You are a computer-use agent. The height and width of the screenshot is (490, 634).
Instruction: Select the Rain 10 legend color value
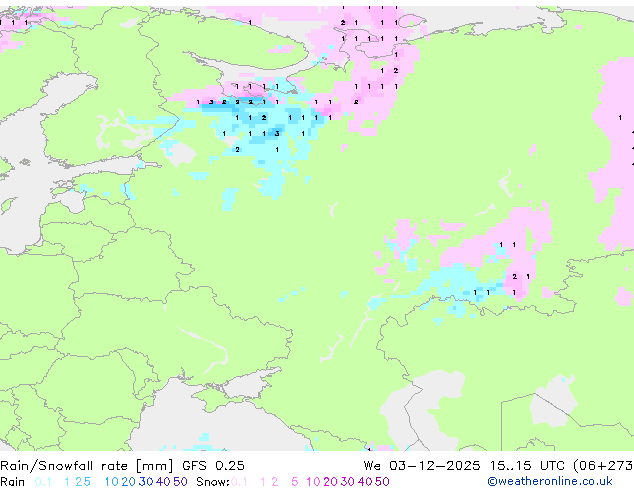111,482
